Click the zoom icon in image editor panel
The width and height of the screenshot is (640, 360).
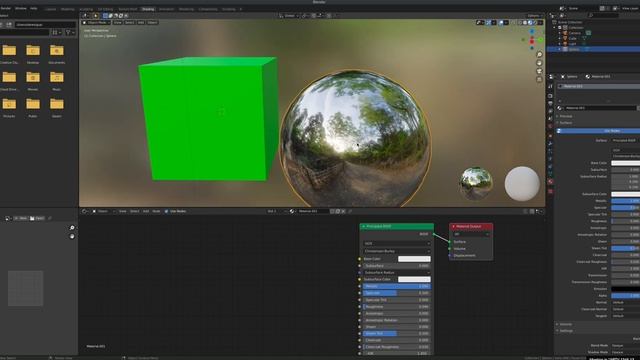point(72,228)
